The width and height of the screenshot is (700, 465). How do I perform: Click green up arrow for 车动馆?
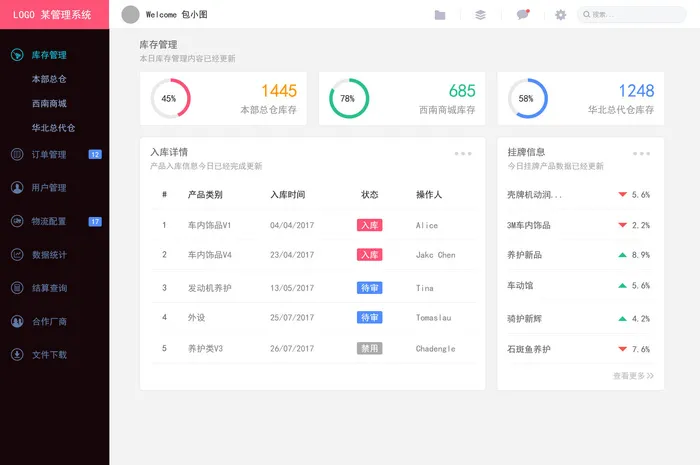[x=622, y=285]
